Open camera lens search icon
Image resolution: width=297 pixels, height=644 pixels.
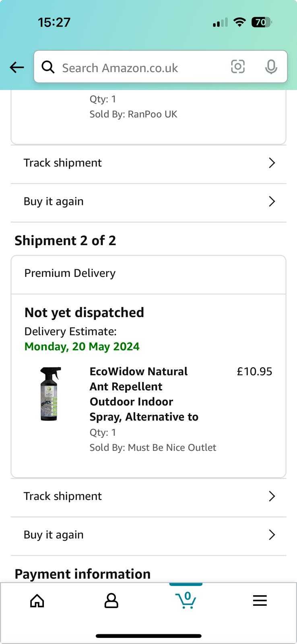click(238, 66)
